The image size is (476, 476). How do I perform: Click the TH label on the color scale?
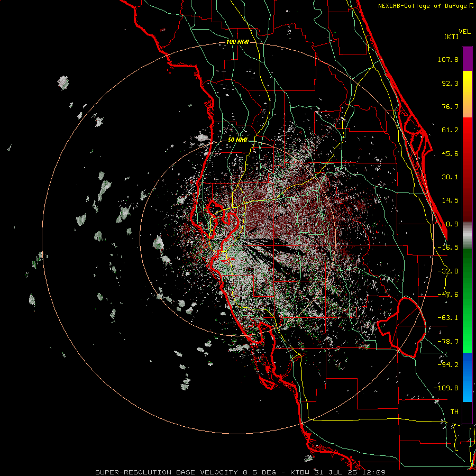coord(454,412)
